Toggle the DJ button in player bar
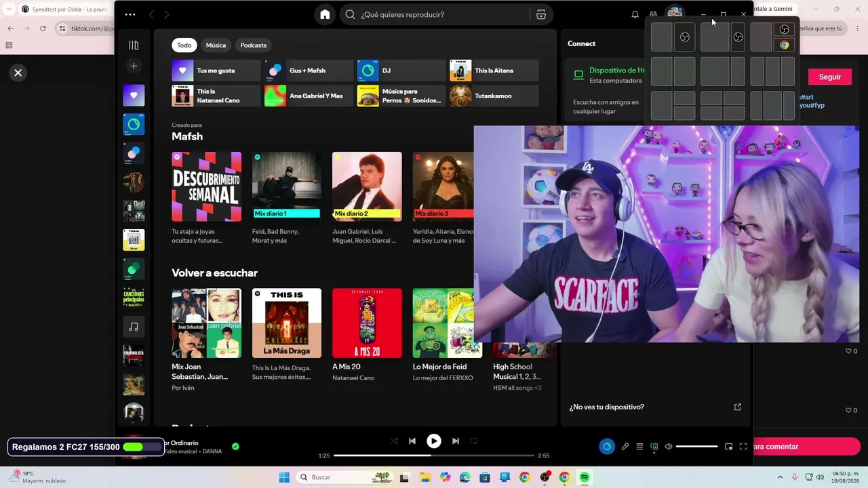 point(607,447)
